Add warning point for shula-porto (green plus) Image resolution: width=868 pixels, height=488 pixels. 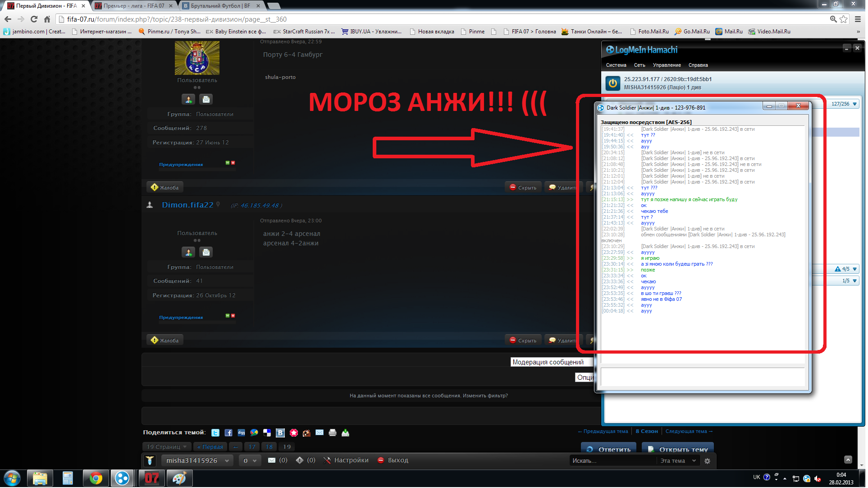click(x=228, y=163)
